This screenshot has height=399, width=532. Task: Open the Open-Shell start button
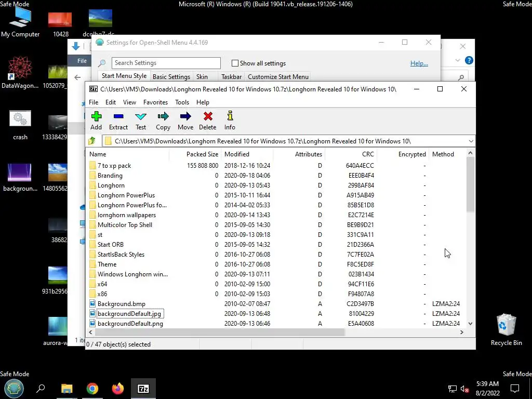14,388
